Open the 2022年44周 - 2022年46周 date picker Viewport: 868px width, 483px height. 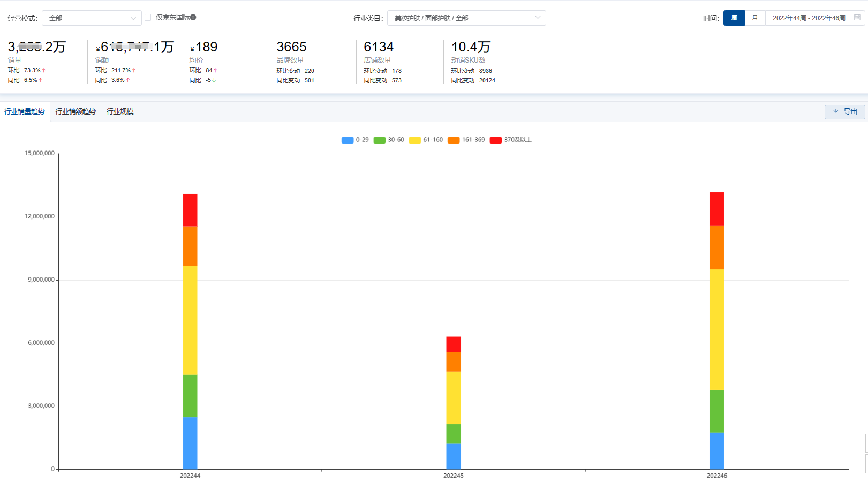point(809,18)
